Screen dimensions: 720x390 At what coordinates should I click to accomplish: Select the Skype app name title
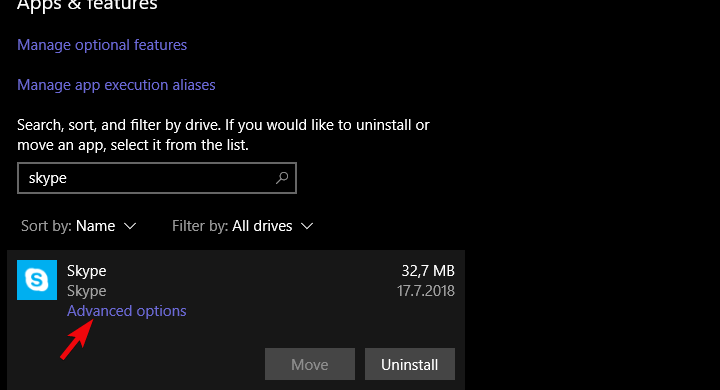(x=87, y=271)
